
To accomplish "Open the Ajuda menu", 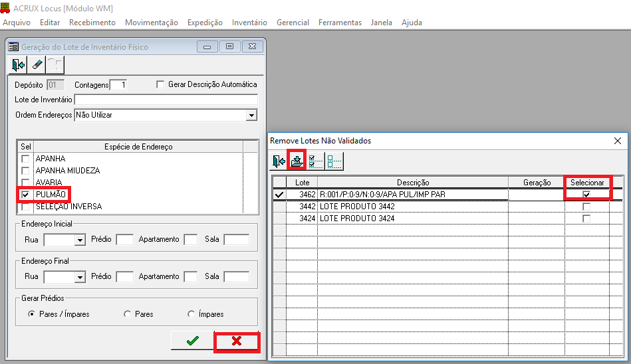I will 412,23.
